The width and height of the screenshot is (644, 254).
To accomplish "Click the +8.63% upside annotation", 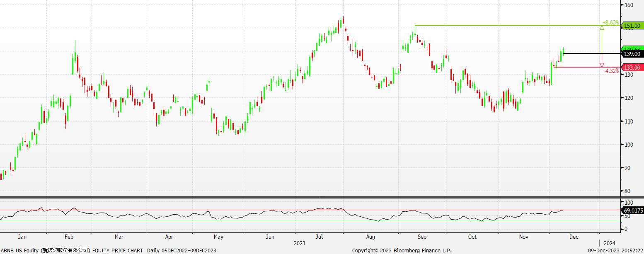I will click(x=610, y=22).
